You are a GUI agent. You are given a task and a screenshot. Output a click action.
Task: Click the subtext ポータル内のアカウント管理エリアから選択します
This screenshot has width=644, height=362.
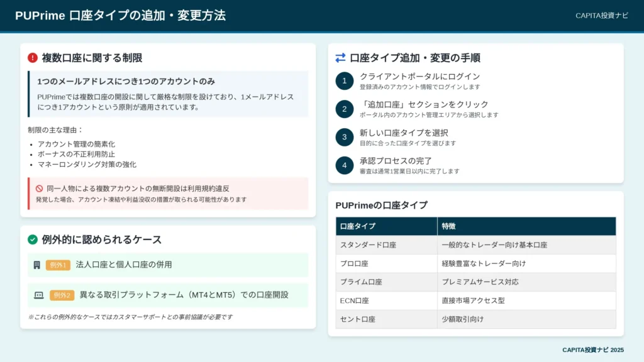(x=429, y=115)
